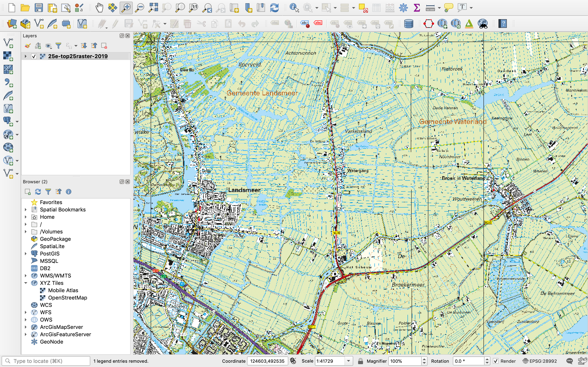The image size is (588, 367).
Task: Select the Pan Map tool
Action: [99, 8]
